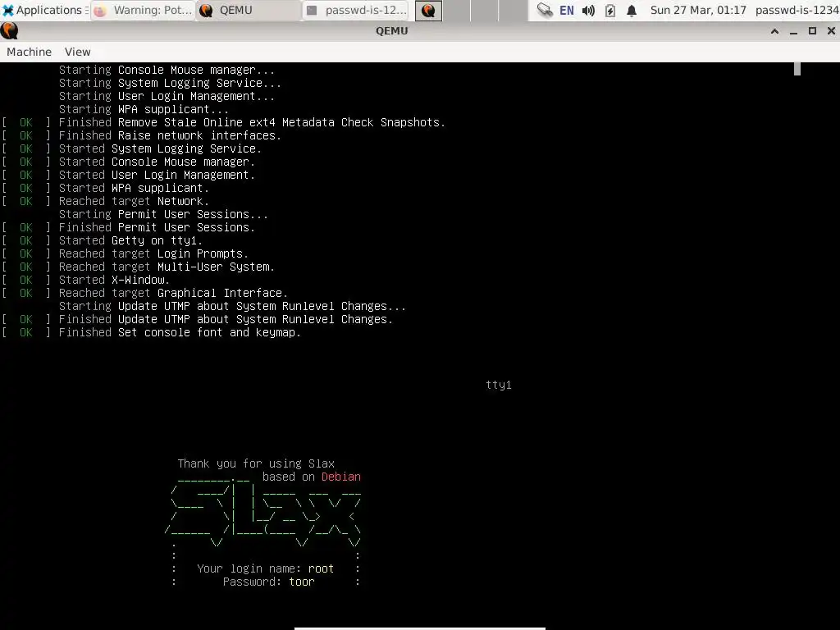
Task: Click the 'Started X-Window.' boot line
Action: coord(114,280)
